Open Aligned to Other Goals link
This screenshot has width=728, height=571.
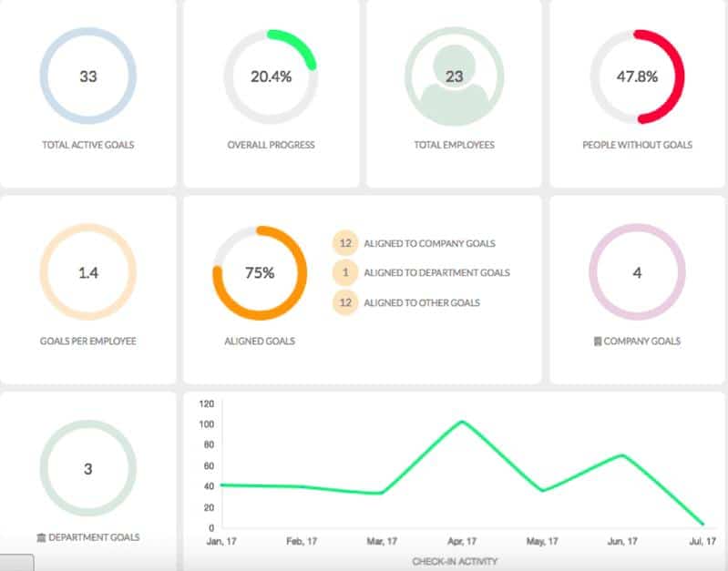coord(422,302)
